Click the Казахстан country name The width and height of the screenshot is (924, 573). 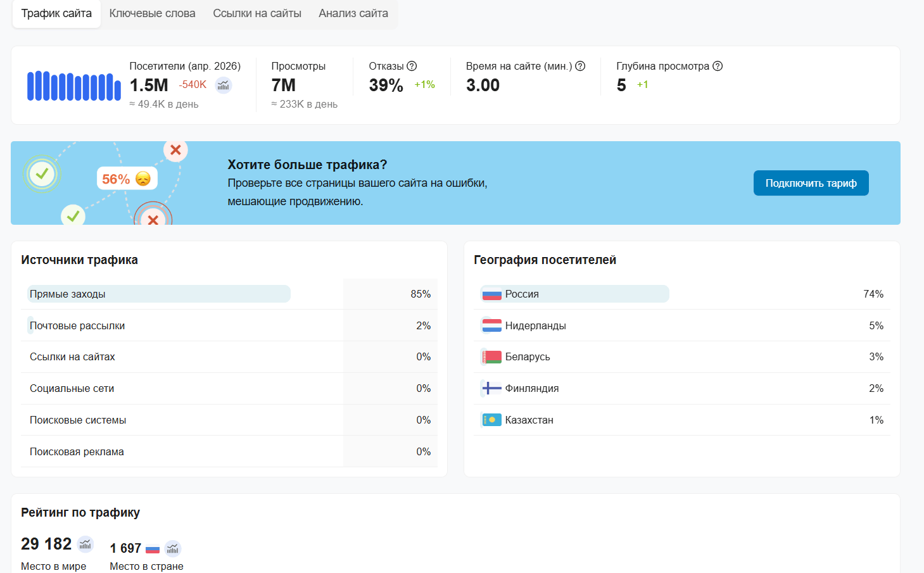[x=529, y=420]
